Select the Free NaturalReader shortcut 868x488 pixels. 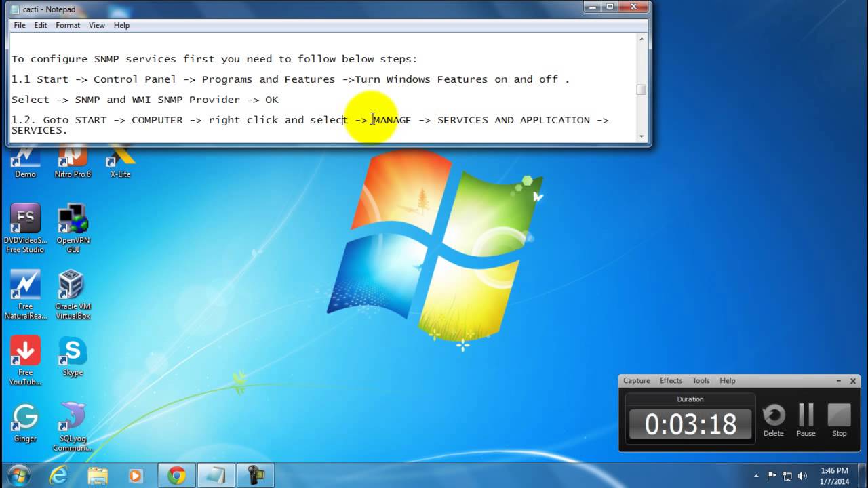coord(25,295)
